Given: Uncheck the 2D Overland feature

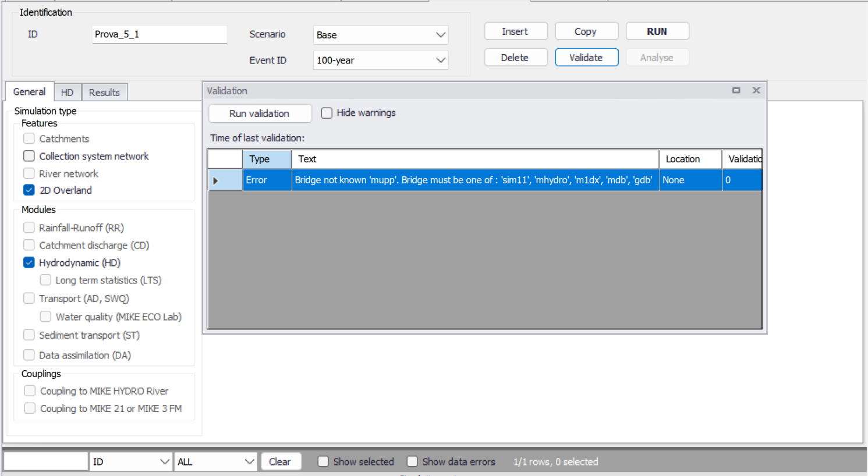Looking at the screenshot, I should 29,190.
